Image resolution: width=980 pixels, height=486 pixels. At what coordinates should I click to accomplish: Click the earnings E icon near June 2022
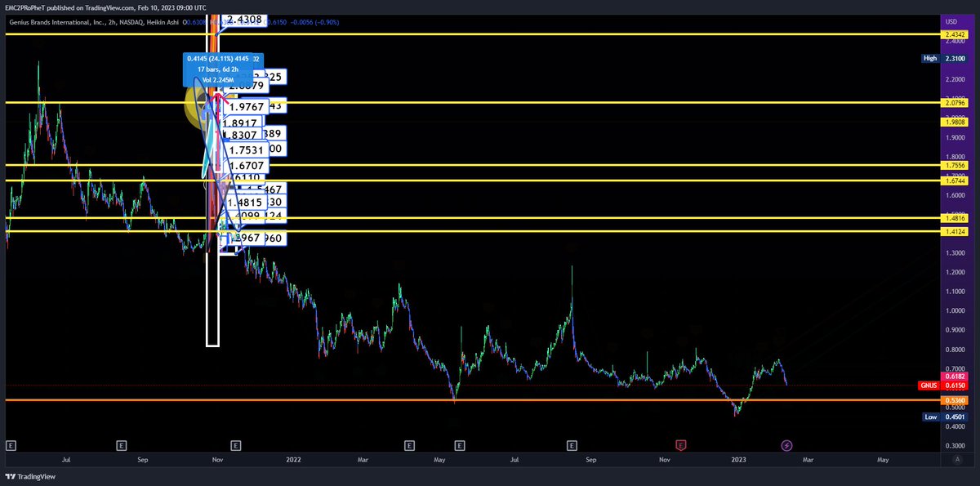(x=459, y=446)
